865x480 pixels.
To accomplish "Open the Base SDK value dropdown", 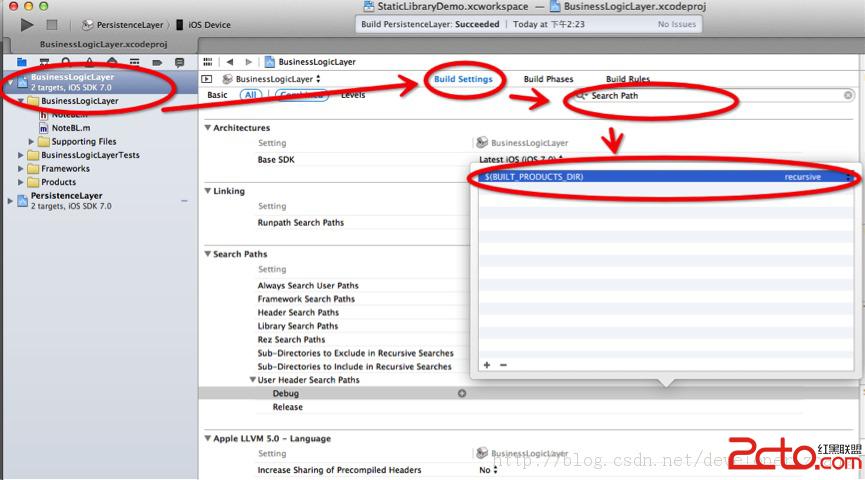I will [521, 159].
